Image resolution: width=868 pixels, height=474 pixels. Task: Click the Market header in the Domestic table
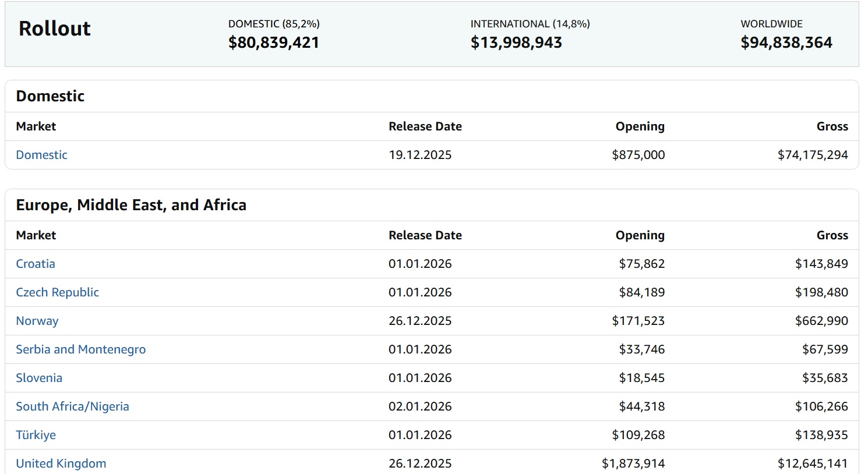point(36,126)
